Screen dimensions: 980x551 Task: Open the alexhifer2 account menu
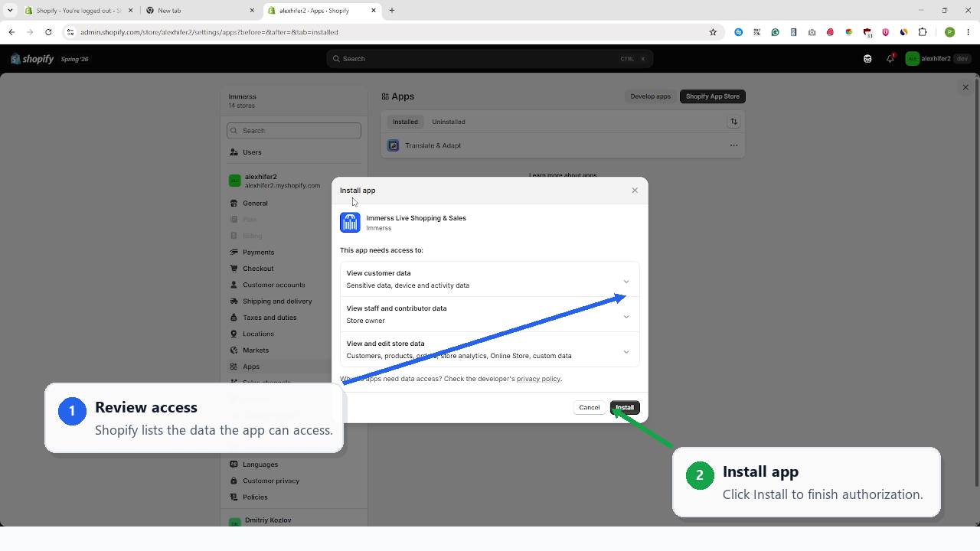point(938,59)
